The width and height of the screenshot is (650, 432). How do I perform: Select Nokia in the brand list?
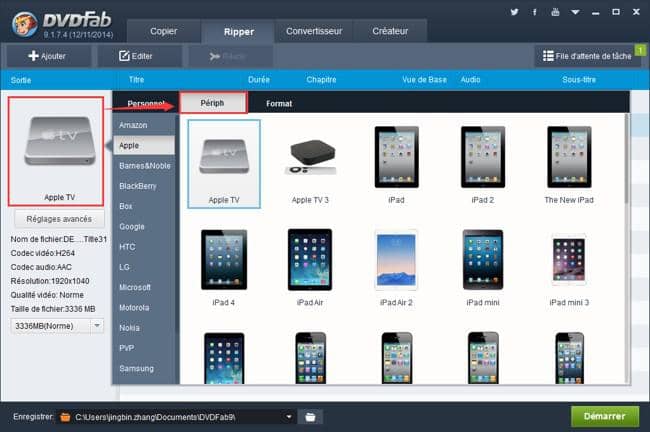(144, 328)
